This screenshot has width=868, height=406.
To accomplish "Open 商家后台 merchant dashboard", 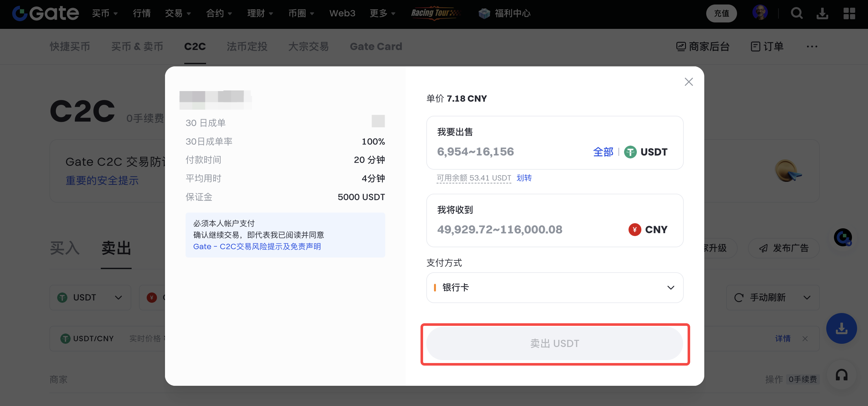I will (x=703, y=47).
